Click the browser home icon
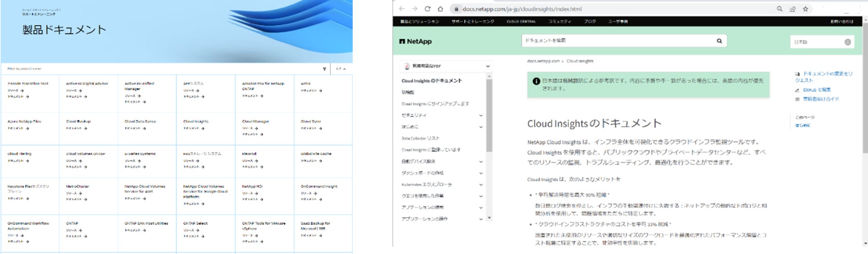Viewport: 868px width, 254px height. [440, 9]
